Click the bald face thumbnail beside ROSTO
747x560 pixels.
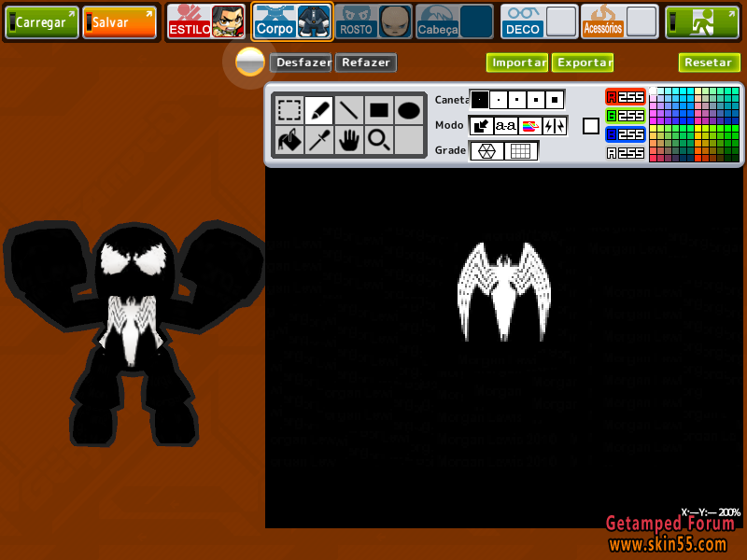(394, 21)
